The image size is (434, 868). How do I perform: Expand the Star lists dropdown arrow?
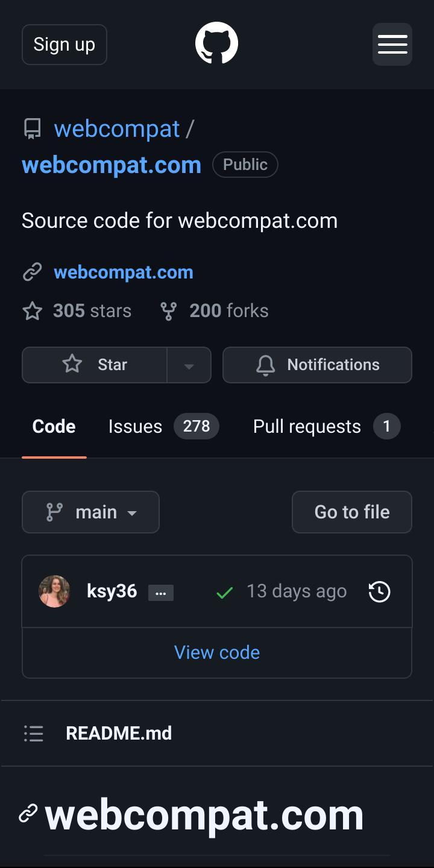click(189, 365)
